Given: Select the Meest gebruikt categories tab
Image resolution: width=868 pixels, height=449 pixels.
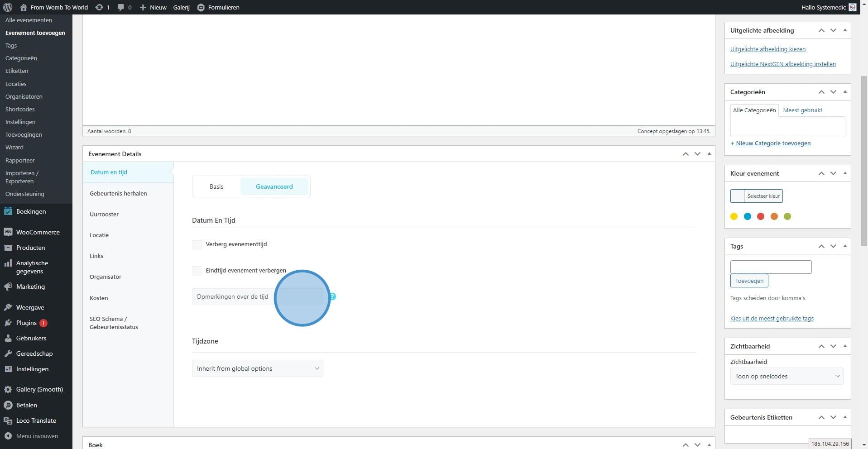Looking at the screenshot, I should [x=802, y=110].
